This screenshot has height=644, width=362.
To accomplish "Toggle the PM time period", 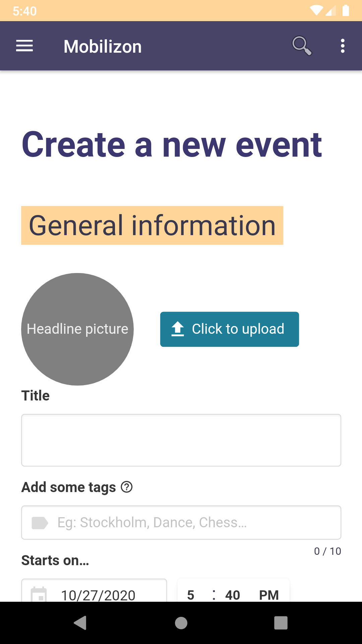I will point(269,595).
